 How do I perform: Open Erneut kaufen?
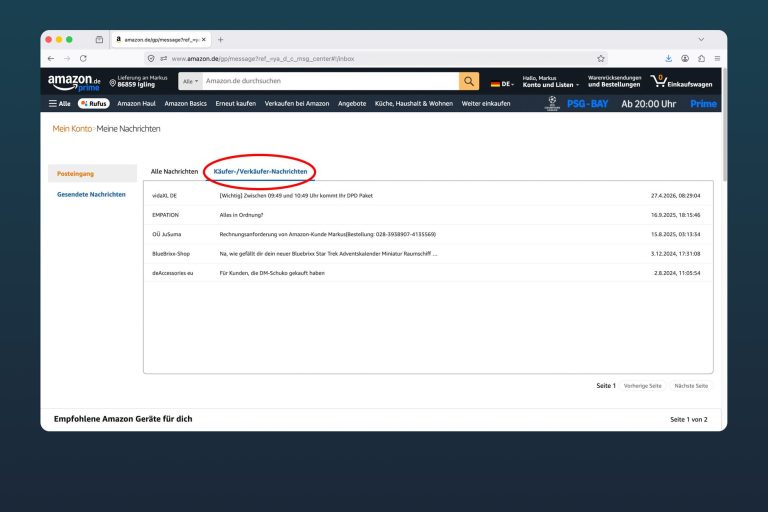[x=236, y=103]
